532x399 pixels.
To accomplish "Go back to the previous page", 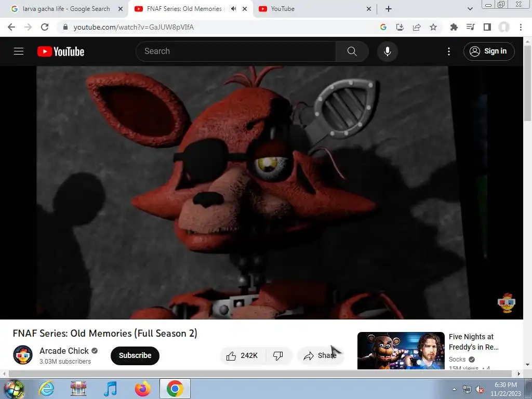I will 11,27.
